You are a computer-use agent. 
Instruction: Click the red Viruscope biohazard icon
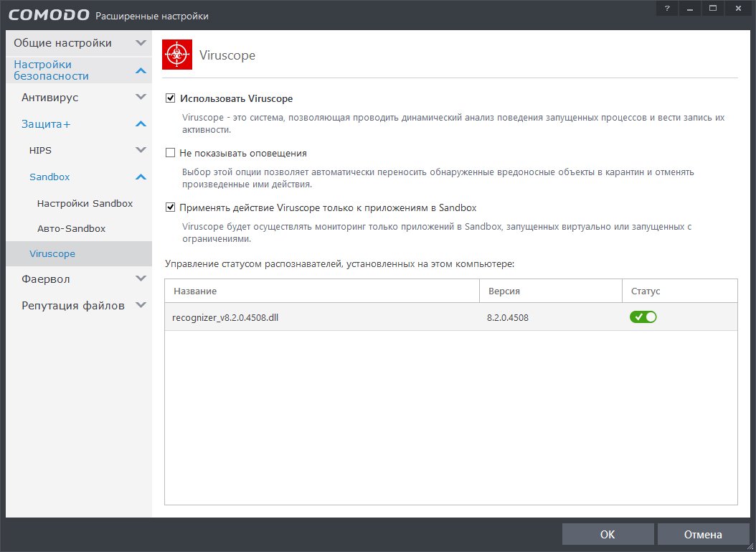click(x=177, y=55)
